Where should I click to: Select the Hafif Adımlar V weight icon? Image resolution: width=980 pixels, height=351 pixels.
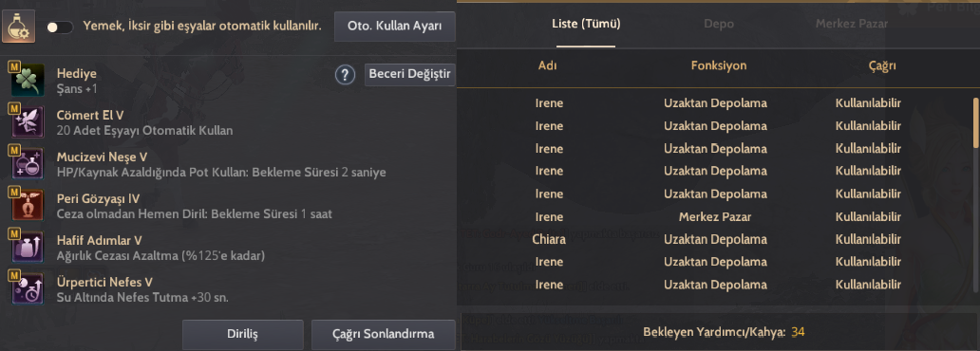[x=27, y=247]
